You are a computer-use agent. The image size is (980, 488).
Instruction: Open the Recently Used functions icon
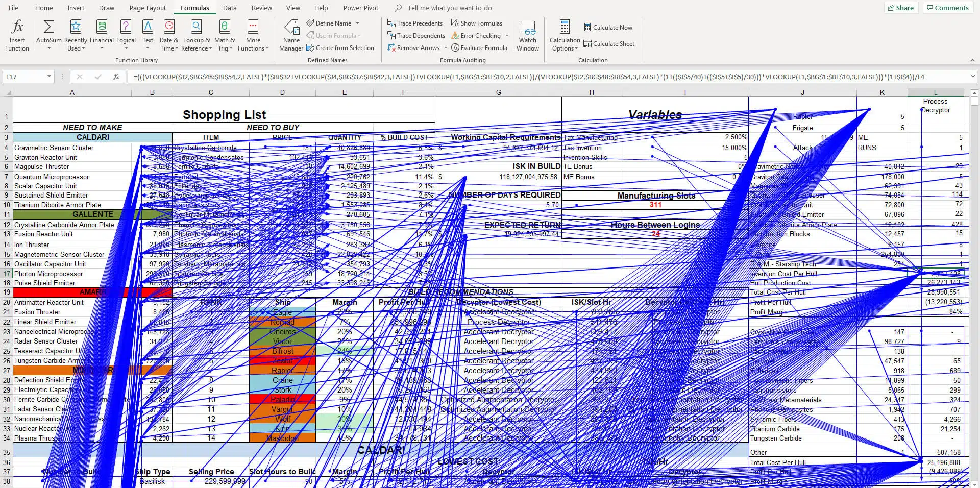[x=76, y=27]
